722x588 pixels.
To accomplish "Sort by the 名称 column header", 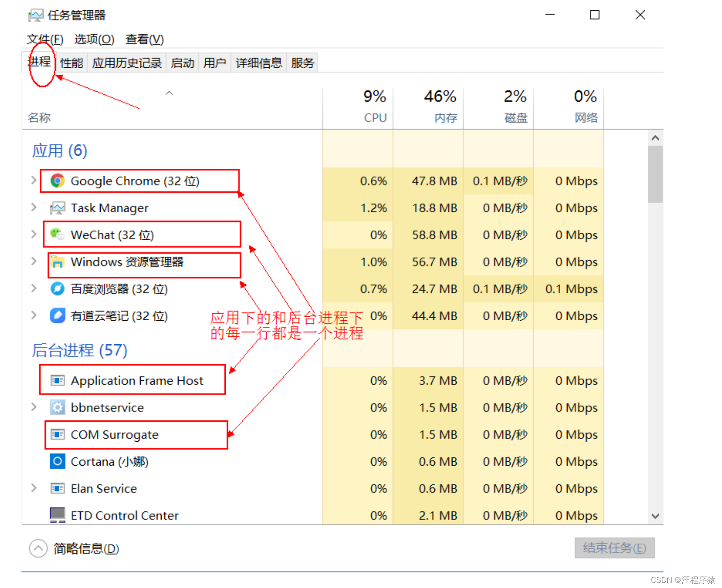I will tap(172, 108).
